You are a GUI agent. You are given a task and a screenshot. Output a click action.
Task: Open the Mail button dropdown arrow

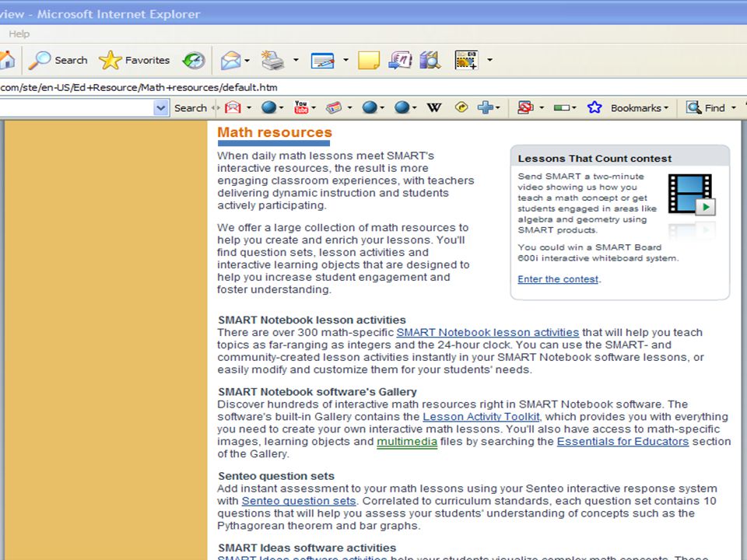(x=247, y=61)
